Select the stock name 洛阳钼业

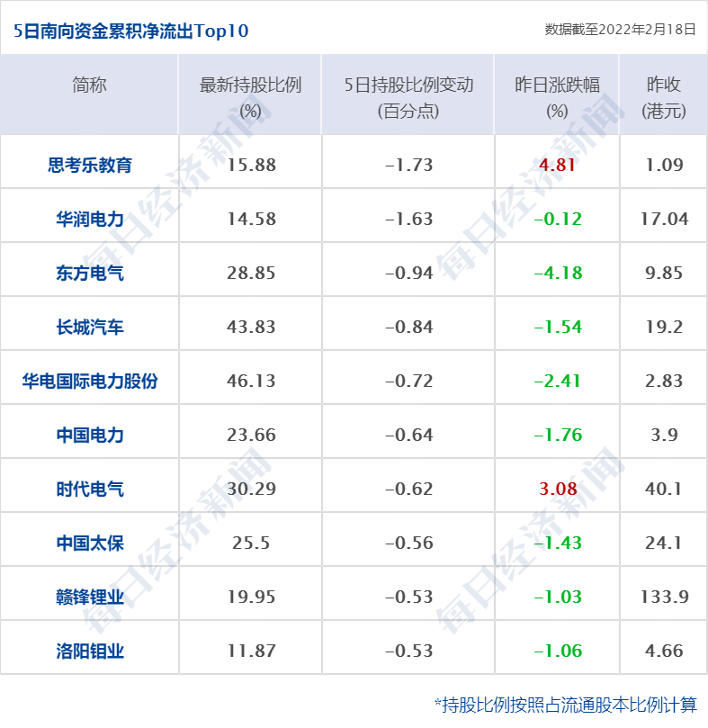coord(90,651)
